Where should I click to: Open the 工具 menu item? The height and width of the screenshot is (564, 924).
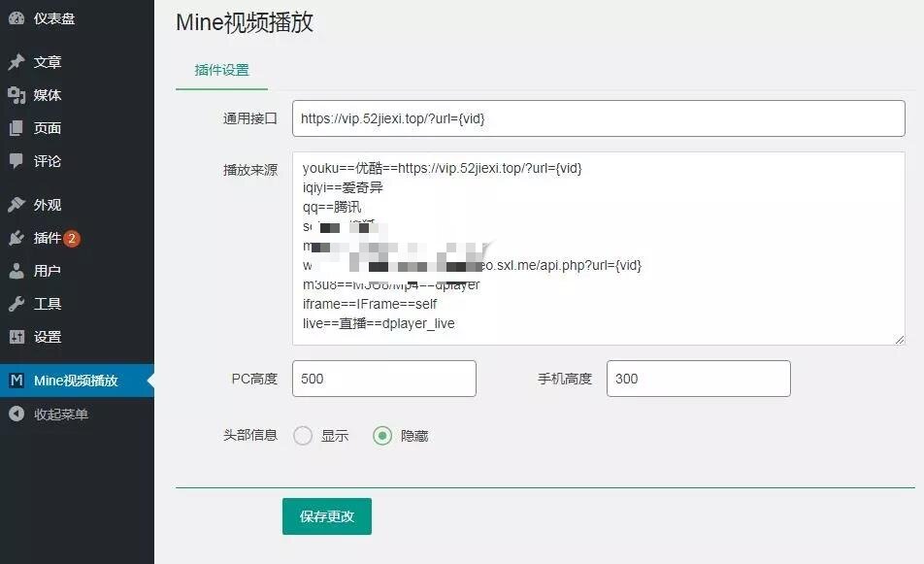[78, 304]
